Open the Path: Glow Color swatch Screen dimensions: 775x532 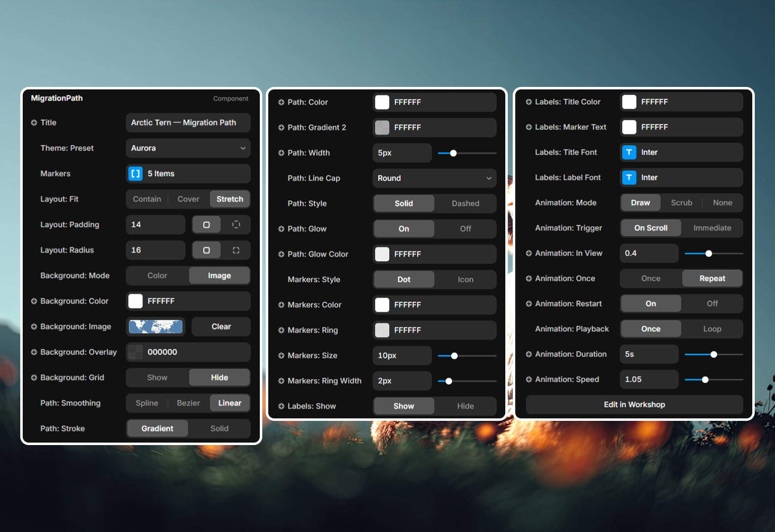coord(382,254)
